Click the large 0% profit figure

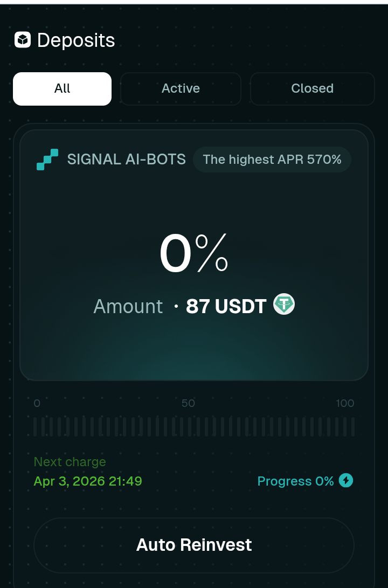(193, 254)
